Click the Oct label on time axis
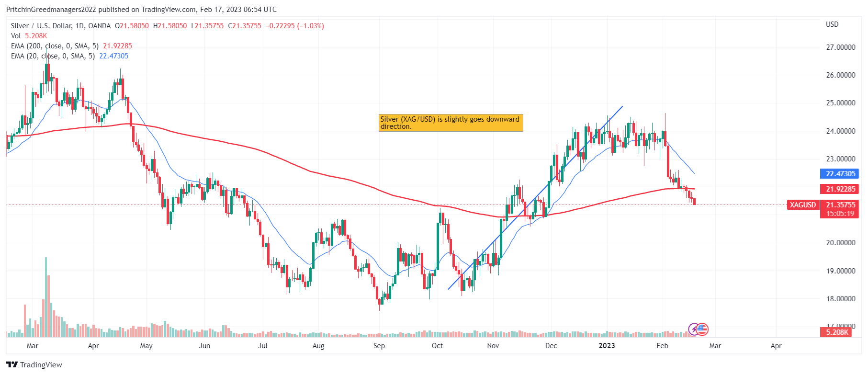Viewport: 868px width, 375px height. tap(437, 346)
